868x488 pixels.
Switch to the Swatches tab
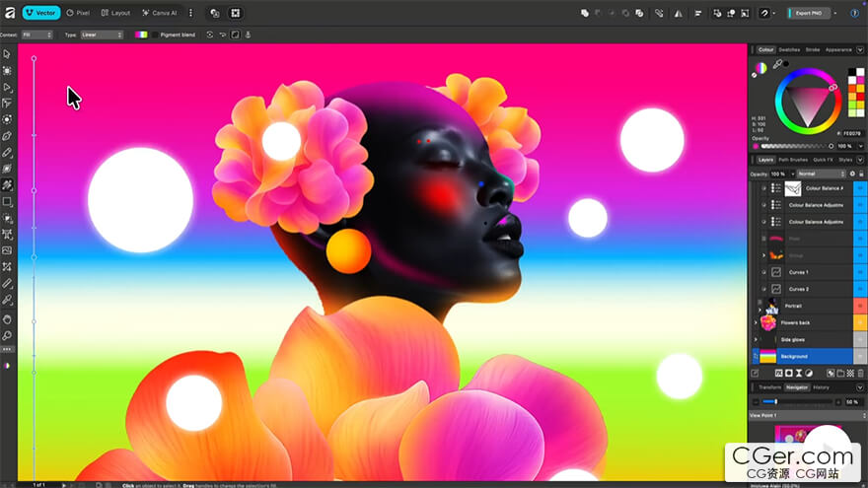(x=789, y=49)
